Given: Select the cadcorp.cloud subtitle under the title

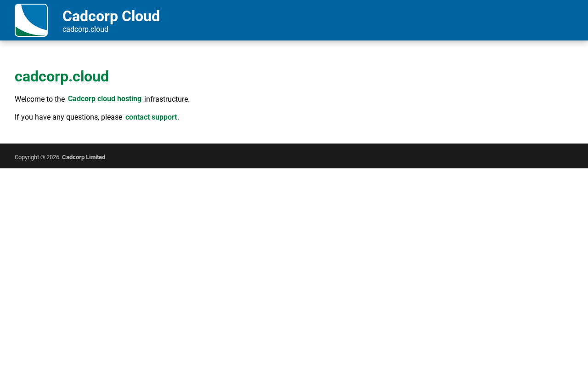Looking at the screenshot, I should coord(85,29).
